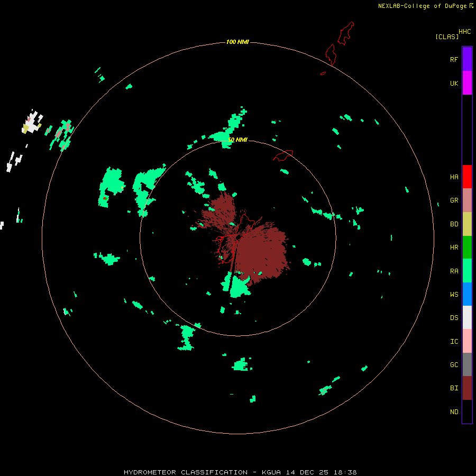Click the 'UK' legend label
Image resolution: width=476 pixels, height=476 pixels.
pos(454,83)
